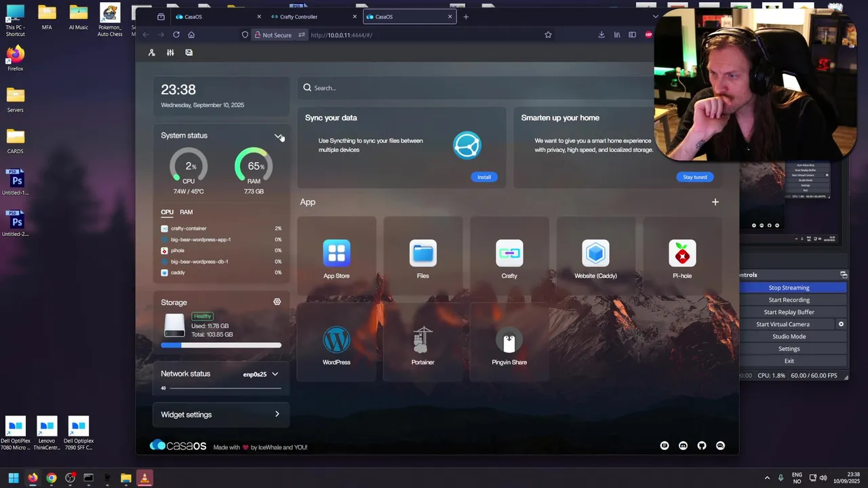Select crafty-container in process list
This screenshot has width=868, height=488.
(x=221, y=228)
